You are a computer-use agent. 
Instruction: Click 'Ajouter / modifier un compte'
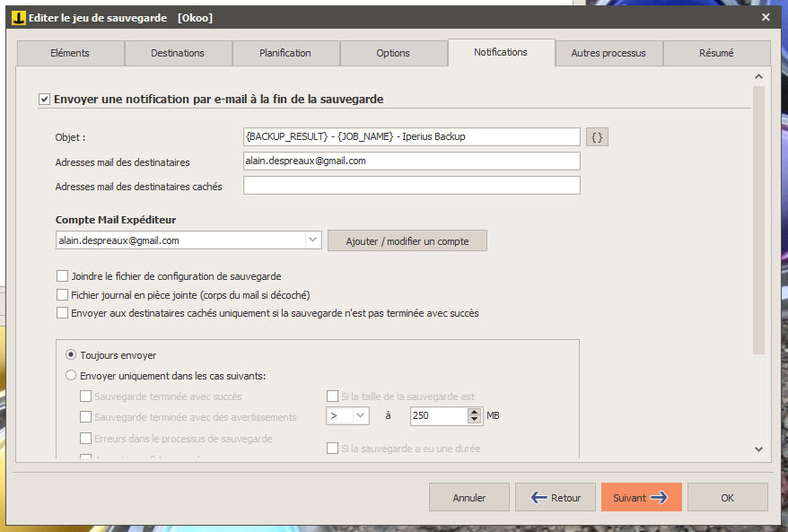pyautogui.click(x=407, y=241)
